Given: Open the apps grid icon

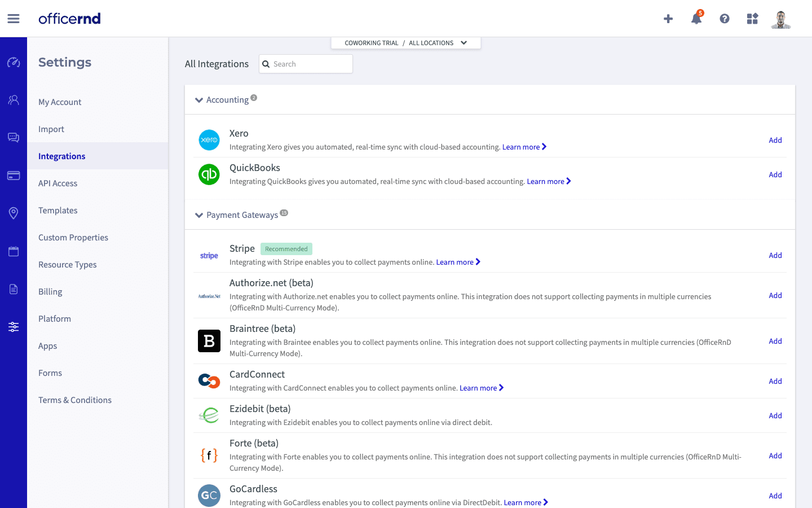Looking at the screenshot, I should click(752, 19).
